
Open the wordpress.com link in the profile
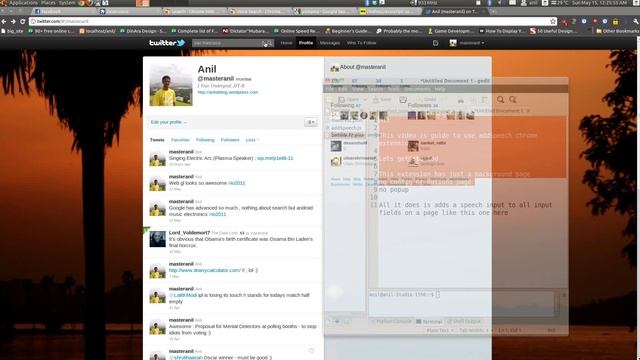pyautogui.click(x=228, y=92)
